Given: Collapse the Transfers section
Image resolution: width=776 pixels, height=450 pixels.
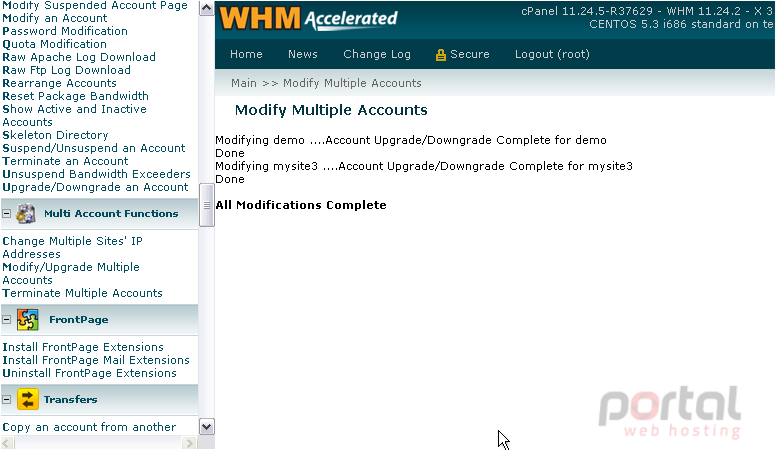Looking at the screenshot, I should 6,400.
